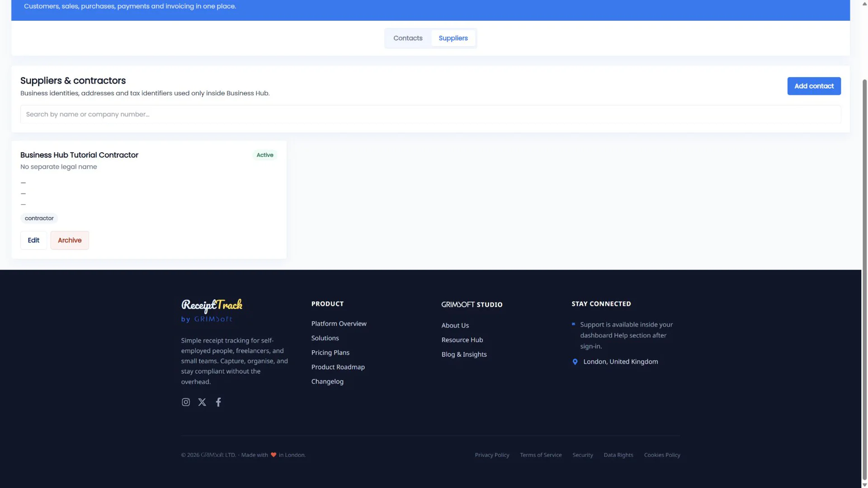Open the Platform Overview footer link
Image resolution: width=868 pixels, height=488 pixels.
339,324
